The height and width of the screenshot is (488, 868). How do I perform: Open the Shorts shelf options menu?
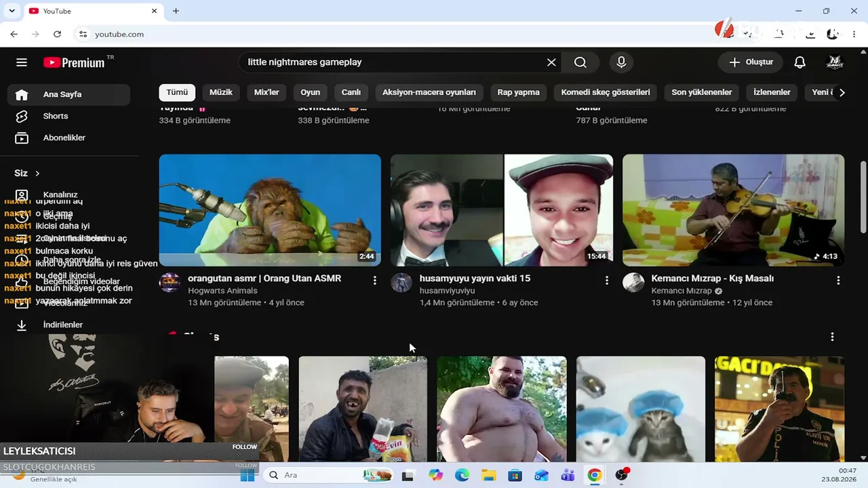(832, 337)
